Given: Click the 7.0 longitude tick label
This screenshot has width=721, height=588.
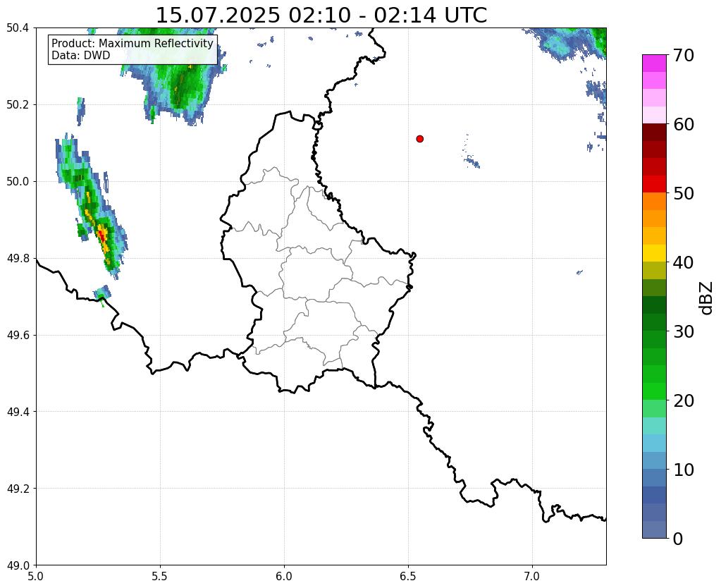Looking at the screenshot, I should (532, 576).
